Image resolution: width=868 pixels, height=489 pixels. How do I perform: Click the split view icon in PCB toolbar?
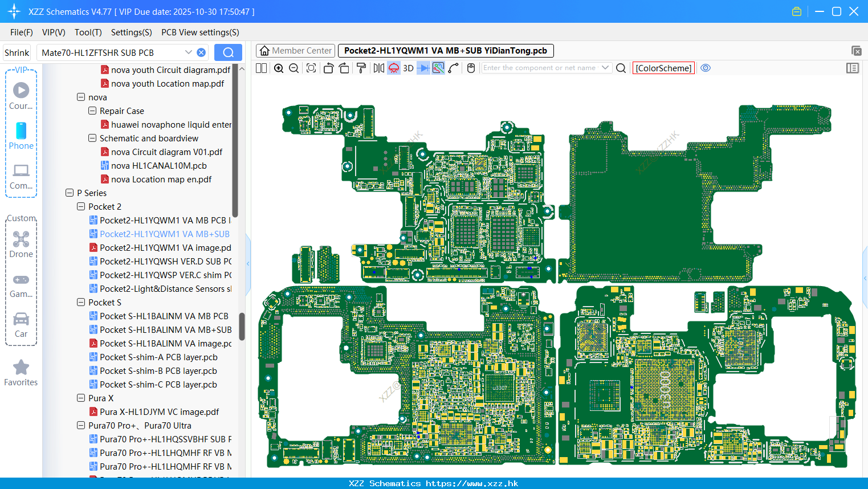(261, 68)
